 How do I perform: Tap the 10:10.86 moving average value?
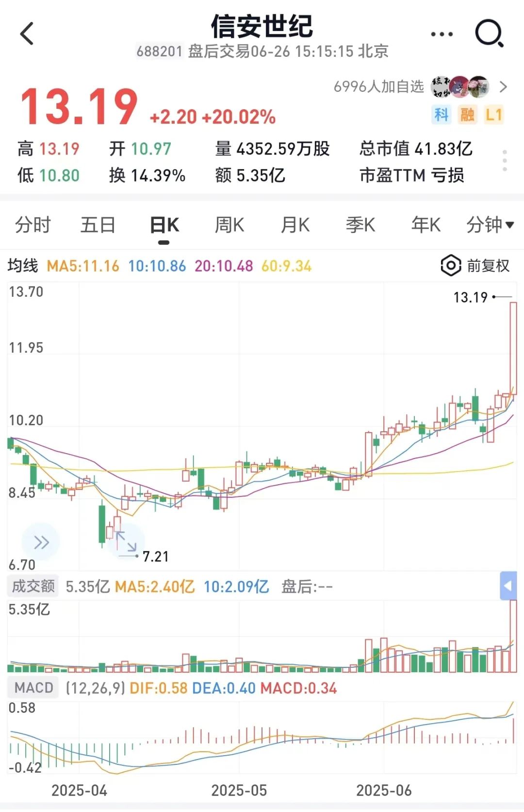[x=157, y=266]
